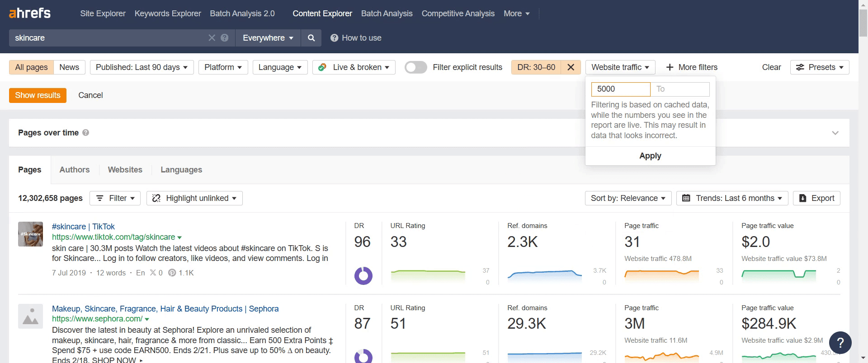Select the Pages tab
This screenshot has height=363, width=868.
[30, 170]
